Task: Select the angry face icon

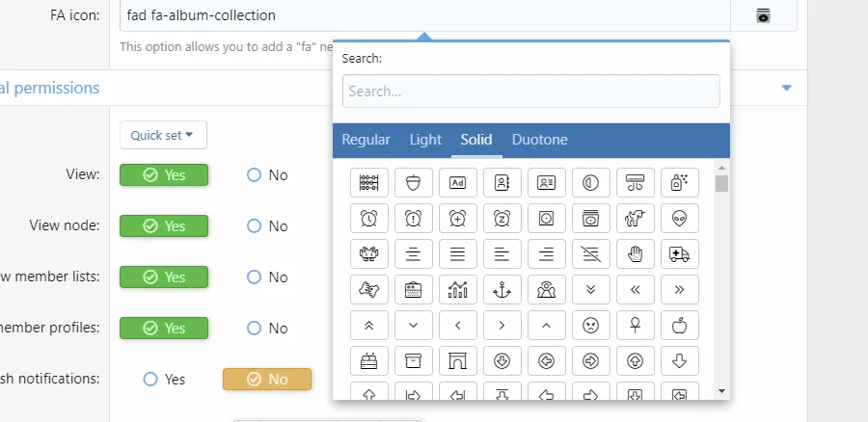Action: coord(590,325)
